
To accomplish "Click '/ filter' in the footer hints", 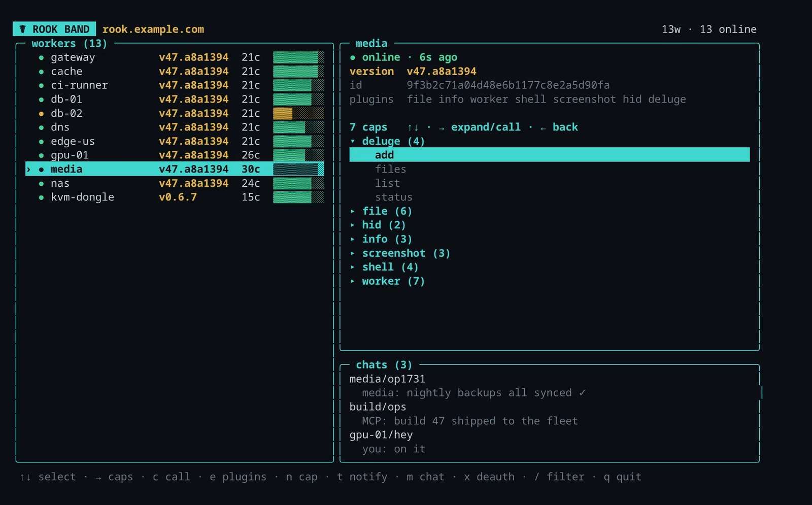I will click(559, 477).
